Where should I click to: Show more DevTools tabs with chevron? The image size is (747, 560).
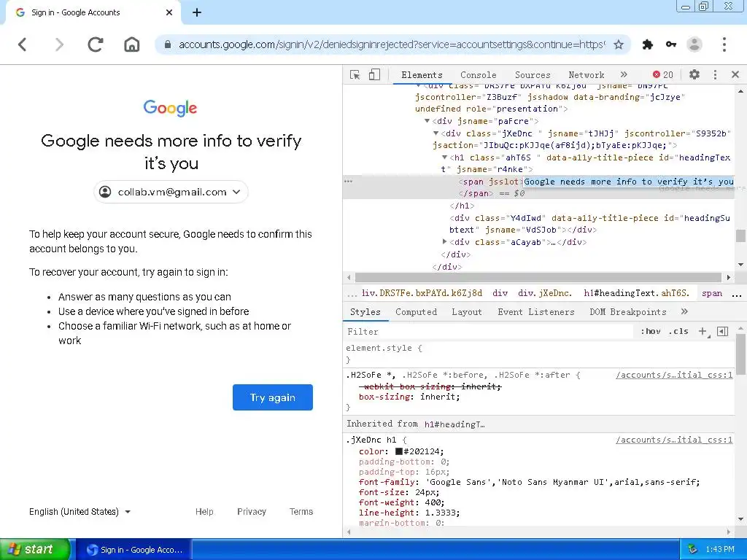pyautogui.click(x=624, y=74)
